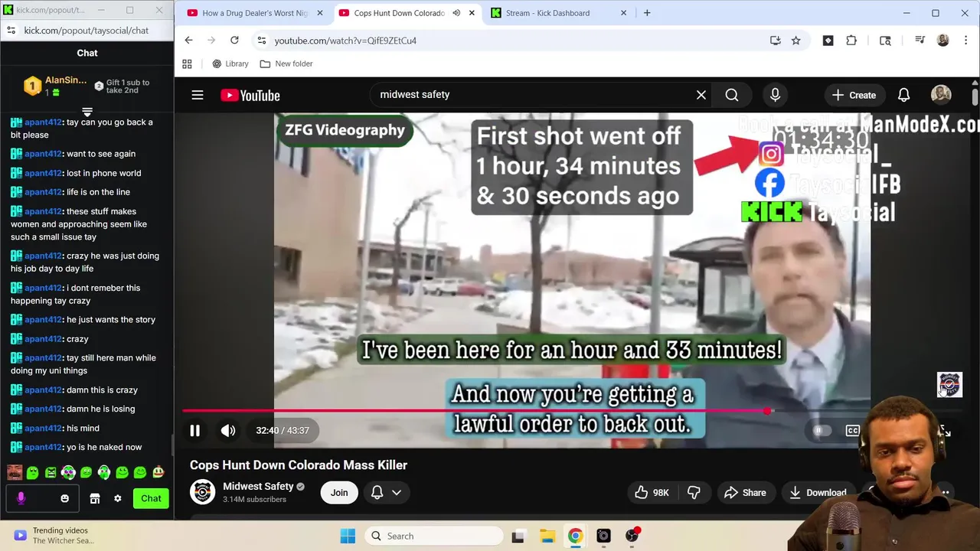The width and height of the screenshot is (980, 551).
Task: Click the red progress bar scrubber handle
Action: tap(767, 411)
